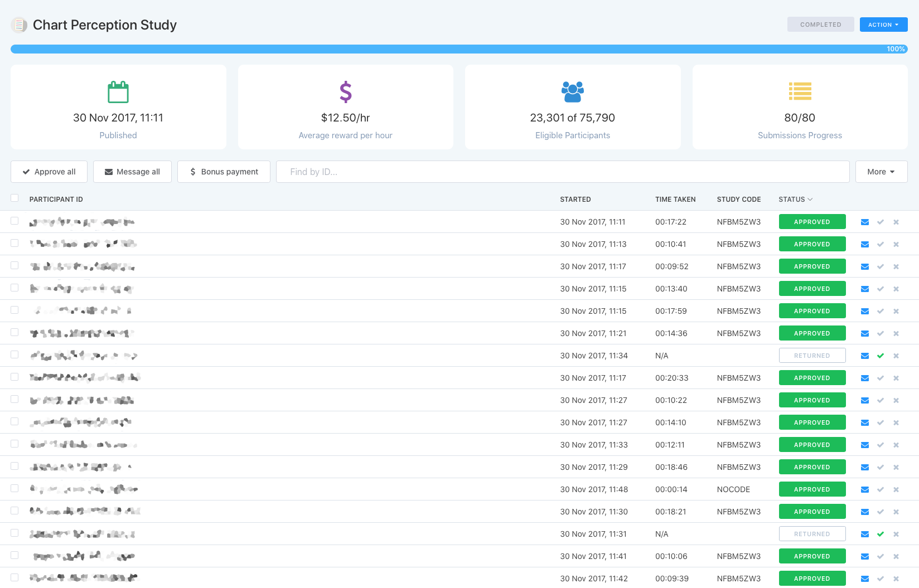Sort by Started column header
Screen dimensions: 919x588
point(575,200)
